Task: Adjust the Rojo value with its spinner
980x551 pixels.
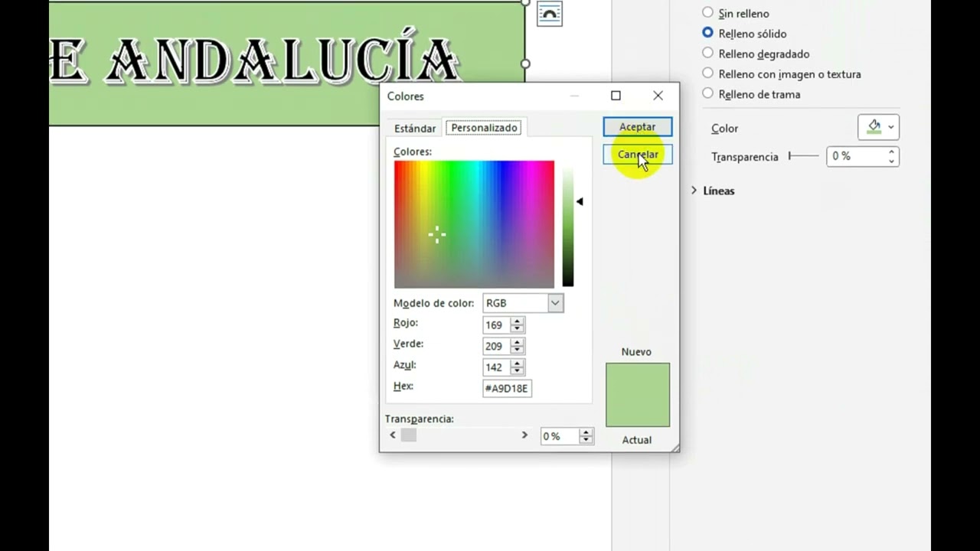Action: [x=518, y=325]
